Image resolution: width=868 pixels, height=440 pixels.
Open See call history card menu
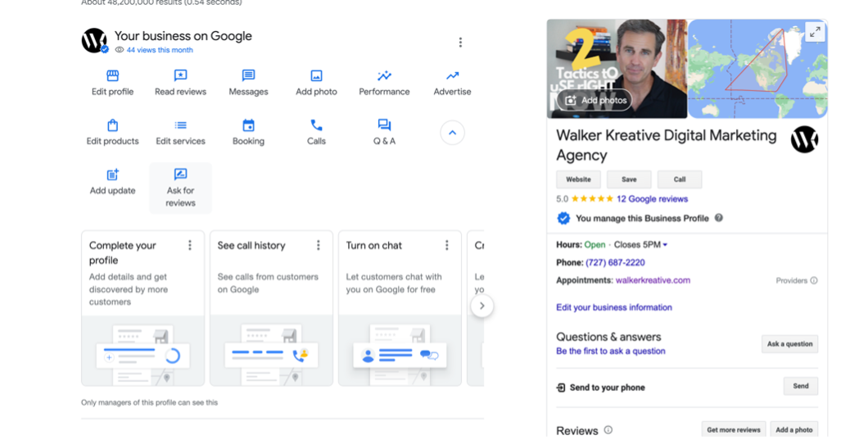tap(319, 246)
